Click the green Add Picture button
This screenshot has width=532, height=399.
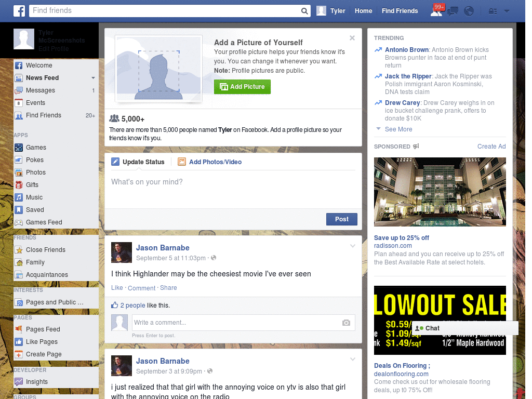[x=242, y=87]
